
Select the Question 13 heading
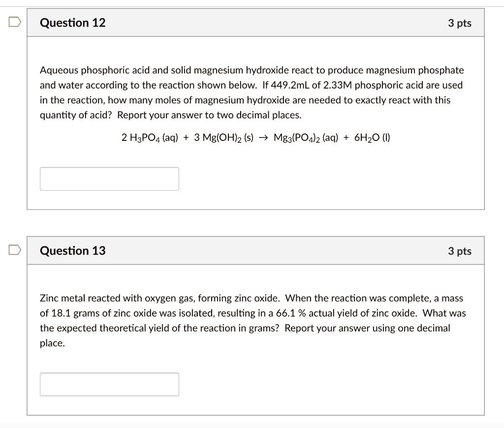(72, 251)
